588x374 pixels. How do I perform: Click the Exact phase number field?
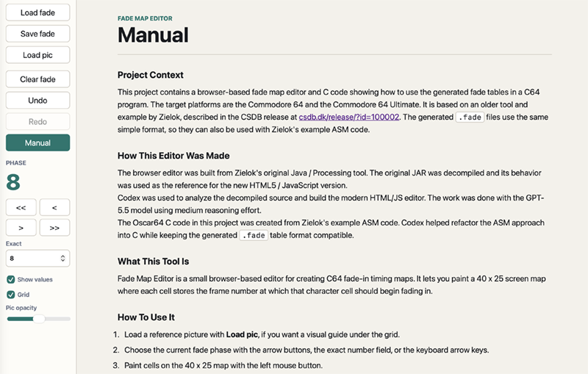[x=37, y=258]
